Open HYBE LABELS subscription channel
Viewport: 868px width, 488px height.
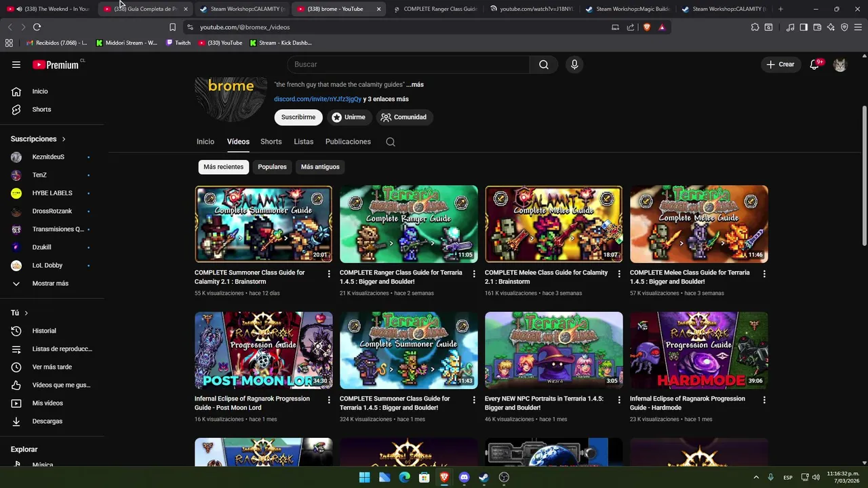[x=52, y=193]
